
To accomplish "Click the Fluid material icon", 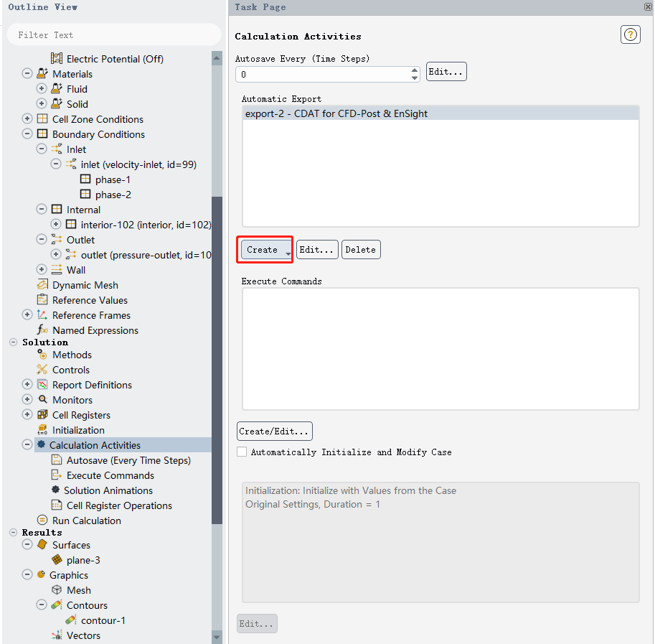I will pos(57,88).
